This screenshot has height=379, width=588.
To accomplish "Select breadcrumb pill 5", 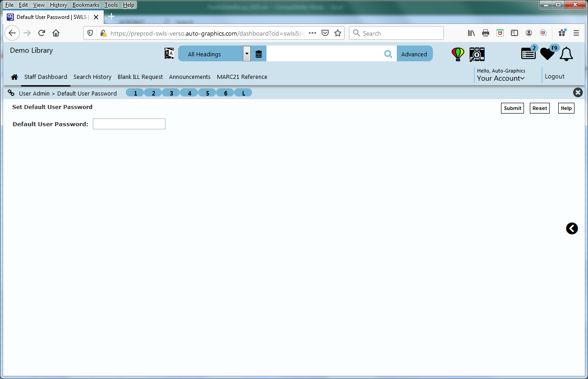I will 207,93.
